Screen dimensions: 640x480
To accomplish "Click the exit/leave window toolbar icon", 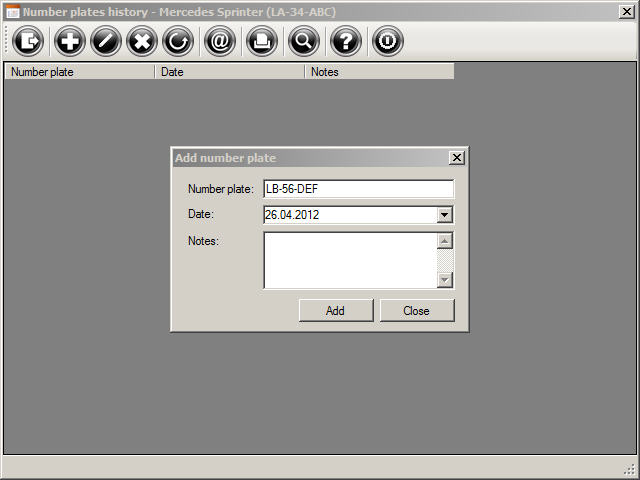I will click(x=29, y=42).
